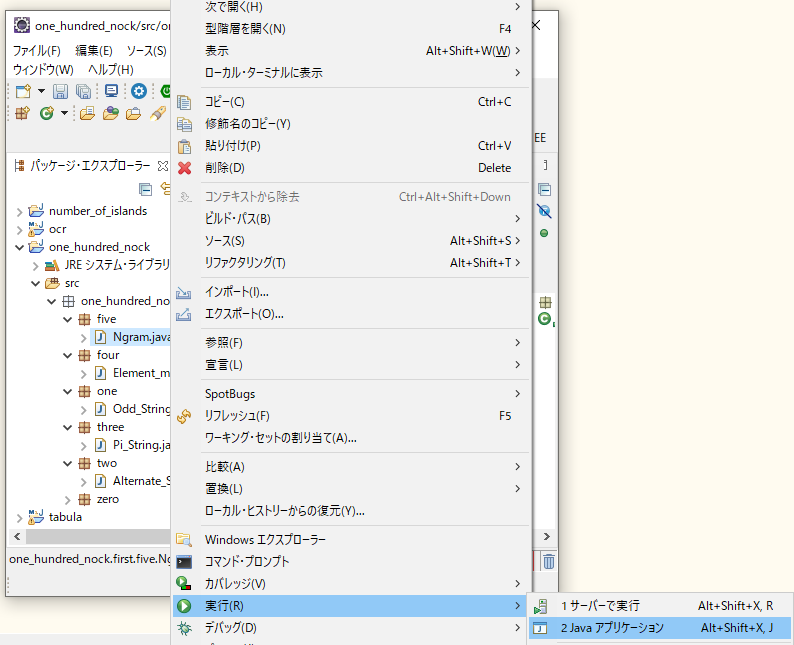This screenshot has width=794, height=645.
Task: Click the New Java Class toolbar icon
Action: tap(47, 113)
